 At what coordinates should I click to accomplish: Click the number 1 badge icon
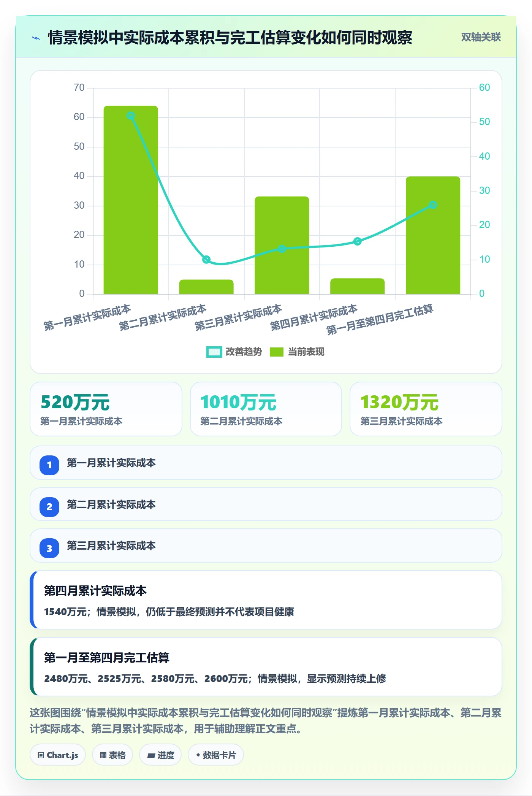click(x=49, y=465)
